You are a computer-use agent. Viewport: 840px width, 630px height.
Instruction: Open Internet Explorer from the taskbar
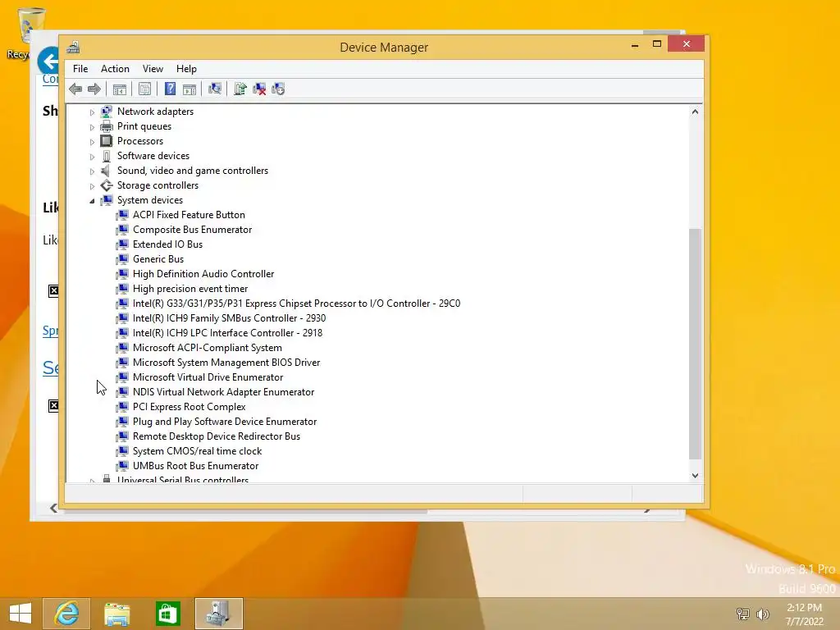pos(66,614)
